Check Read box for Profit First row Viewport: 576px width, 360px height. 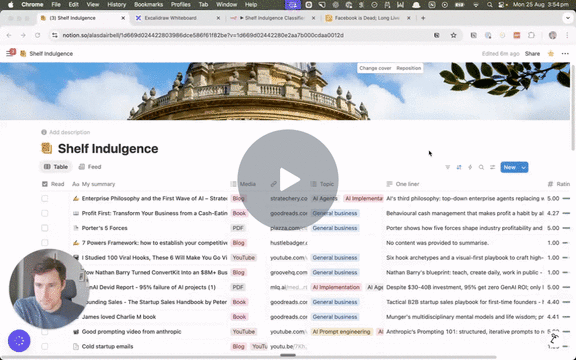click(44, 213)
